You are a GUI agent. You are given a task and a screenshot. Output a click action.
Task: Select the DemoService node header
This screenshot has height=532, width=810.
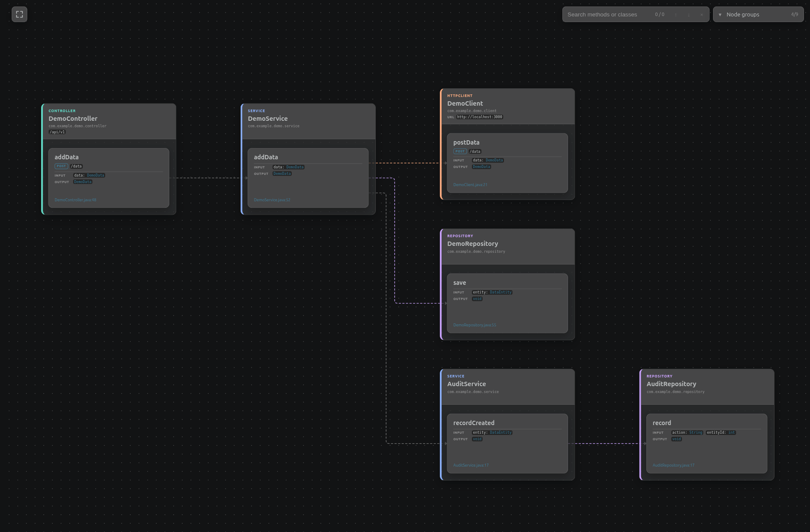(309, 121)
